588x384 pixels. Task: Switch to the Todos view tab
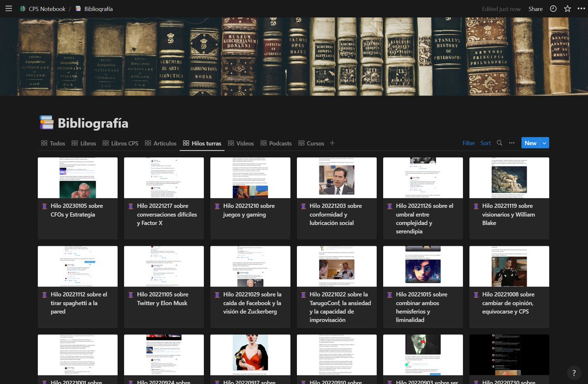point(53,143)
